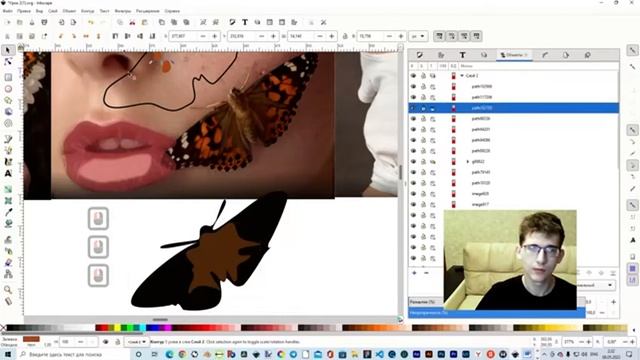Open the Правка menu
Image resolution: width=640 pixels, height=360 pixels.
tap(24, 11)
